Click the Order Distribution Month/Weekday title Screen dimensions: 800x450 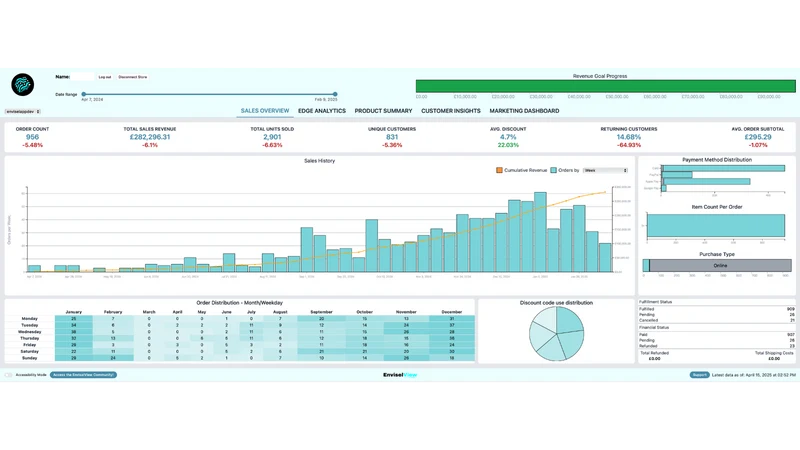coord(239,303)
